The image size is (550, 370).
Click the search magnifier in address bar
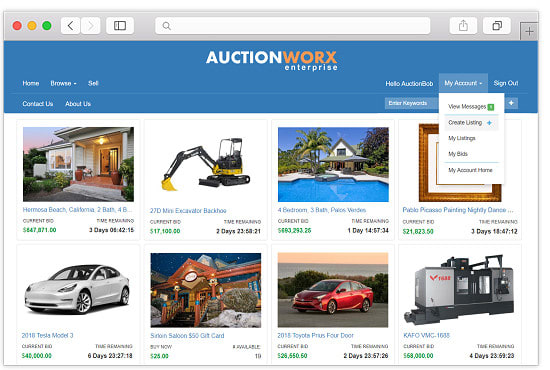point(167,26)
